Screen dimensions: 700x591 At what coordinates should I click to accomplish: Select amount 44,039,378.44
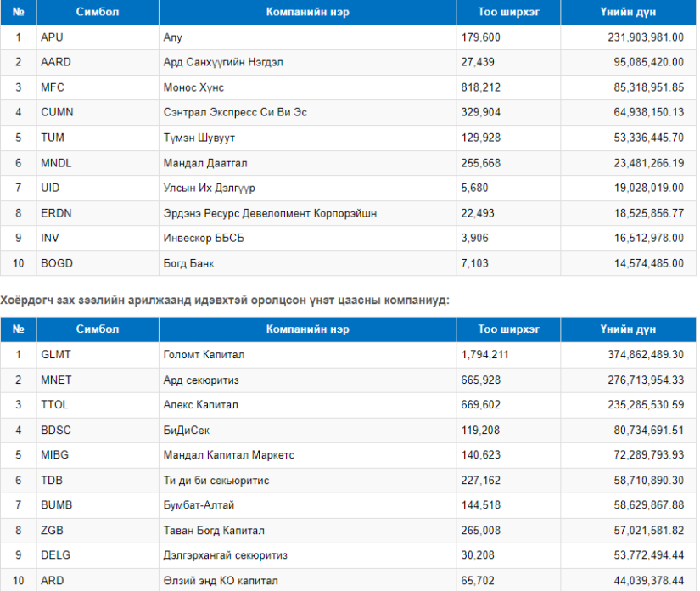point(648,580)
